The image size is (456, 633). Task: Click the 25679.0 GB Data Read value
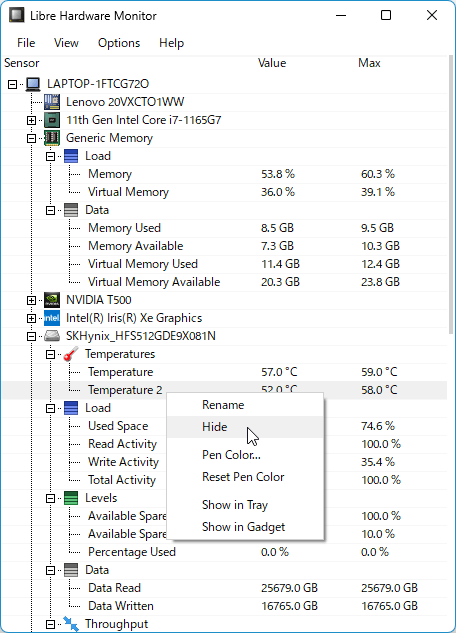(x=289, y=588)
